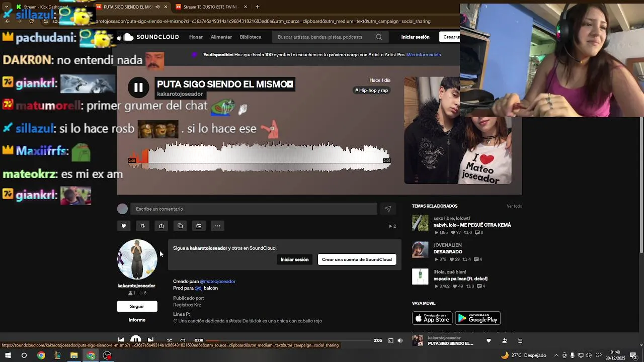
Task: Open related track espacio pa lean
Action: point(460,279)
